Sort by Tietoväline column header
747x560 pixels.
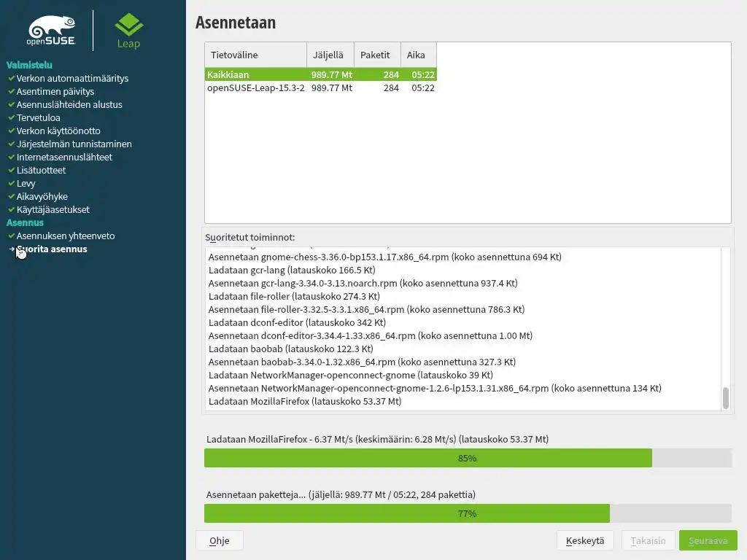(x=256, y=55)
